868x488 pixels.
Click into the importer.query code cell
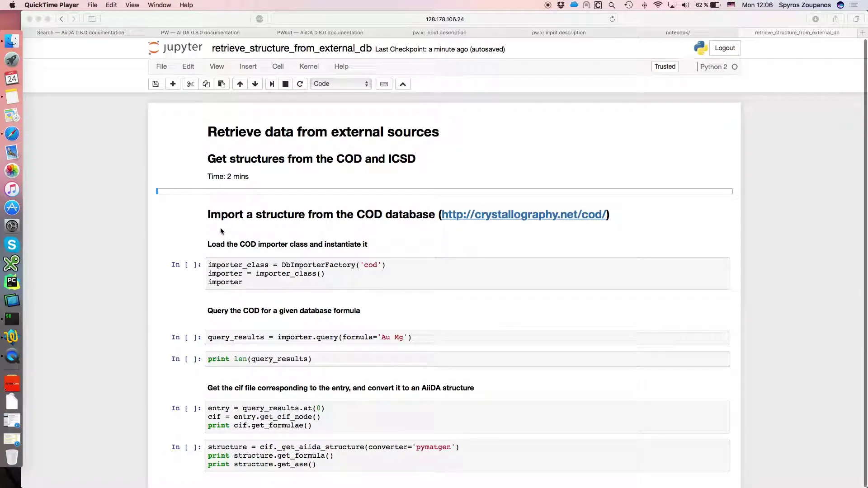tap(467, 338)
